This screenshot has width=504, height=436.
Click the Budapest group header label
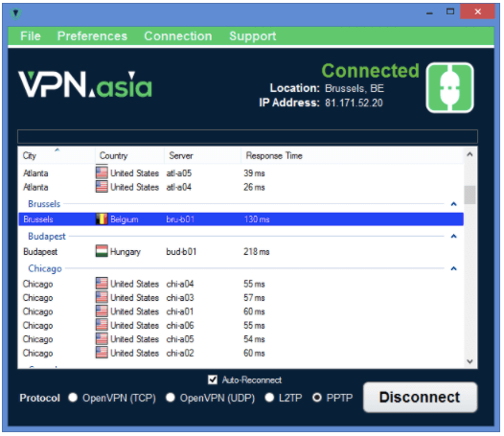coord(47,237)
